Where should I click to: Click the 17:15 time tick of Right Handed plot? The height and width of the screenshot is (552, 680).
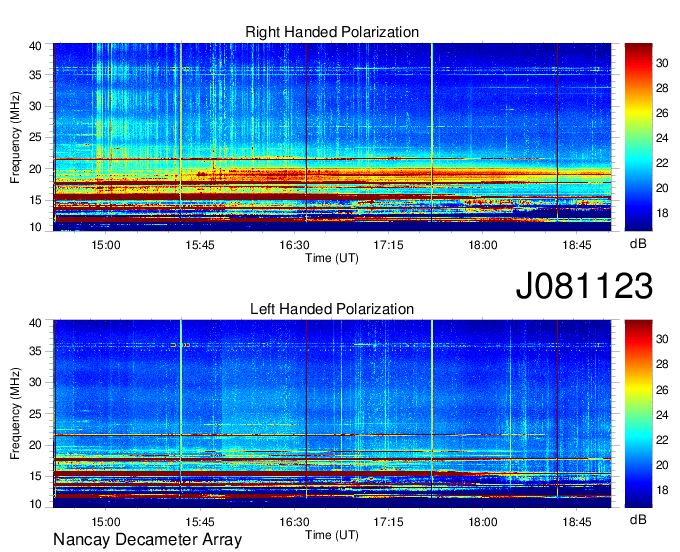pos(389,245)
